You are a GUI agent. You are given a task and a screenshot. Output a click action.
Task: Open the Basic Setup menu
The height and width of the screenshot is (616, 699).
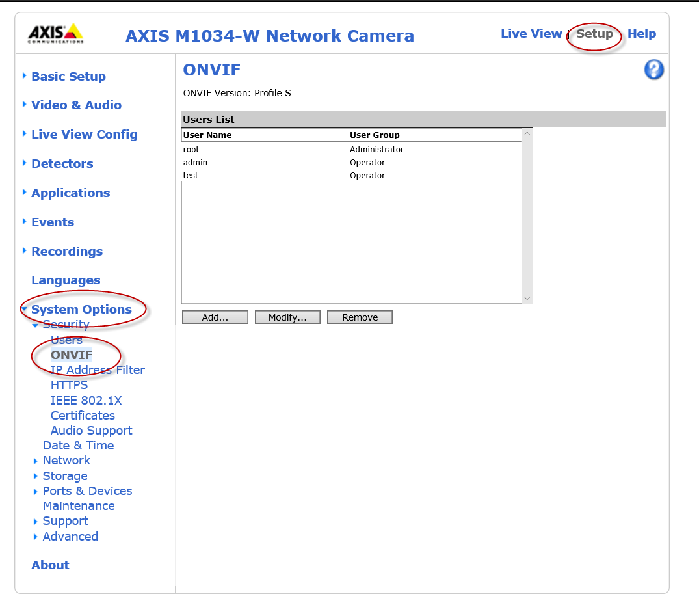[69, 76]
